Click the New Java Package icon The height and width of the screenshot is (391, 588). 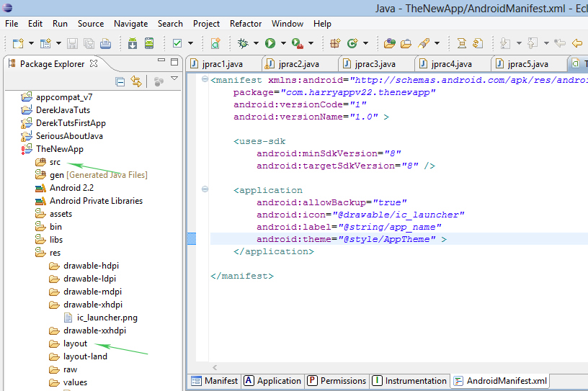335,43
